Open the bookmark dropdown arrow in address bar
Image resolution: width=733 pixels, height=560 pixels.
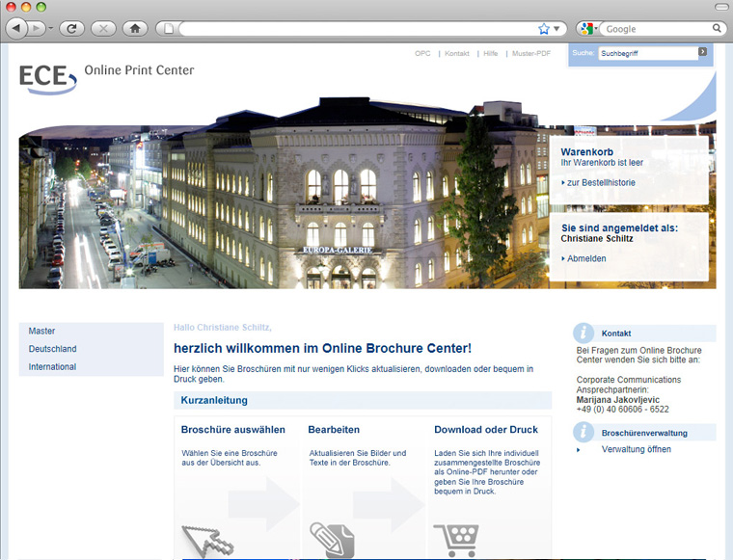pos(557,29)
